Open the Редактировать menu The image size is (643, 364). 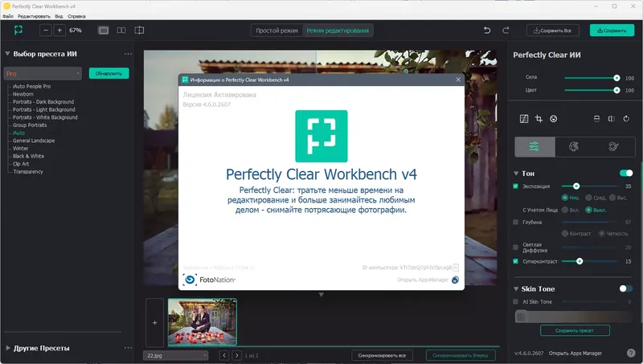(34, 16)
